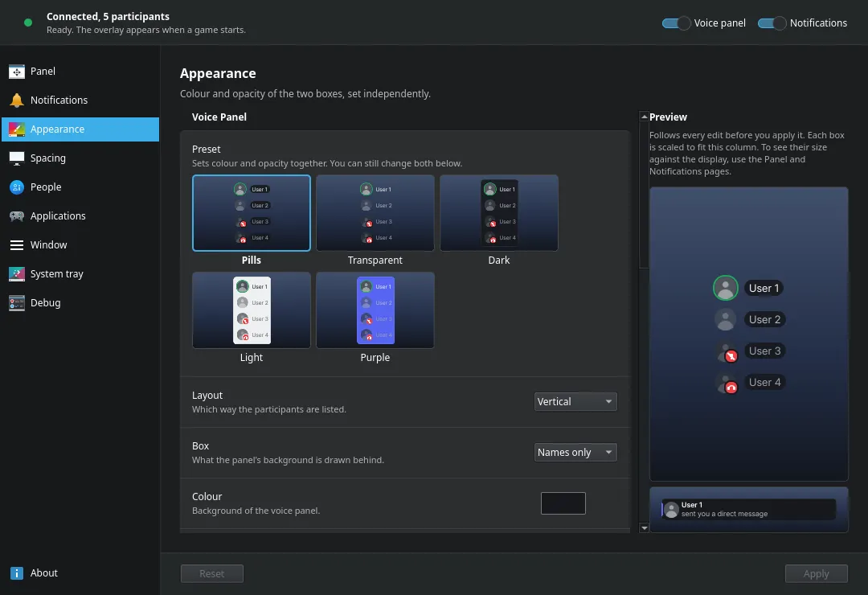Open the Box dropdown set to Names only
Screen dimensions: 868x595
(575, 453)
